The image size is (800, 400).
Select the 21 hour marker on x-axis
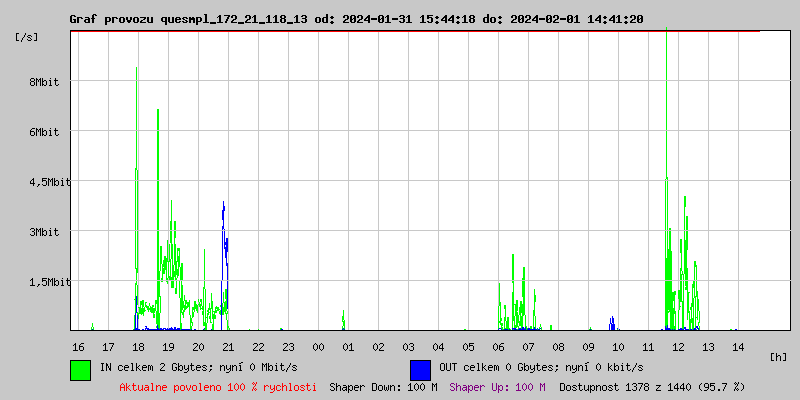point(228,347)
